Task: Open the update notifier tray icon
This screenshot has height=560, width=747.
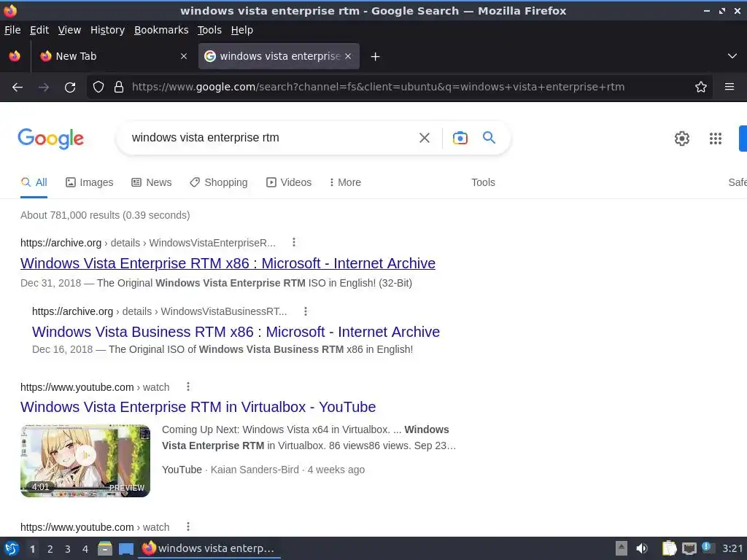Action: [x=708, y=548]
